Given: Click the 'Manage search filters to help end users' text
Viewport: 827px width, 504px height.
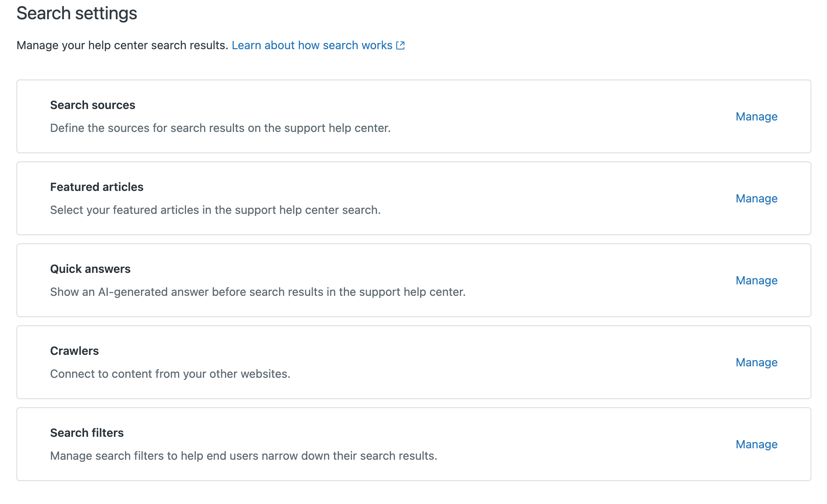Looking at the screenshot, I should tap(243, 456).
